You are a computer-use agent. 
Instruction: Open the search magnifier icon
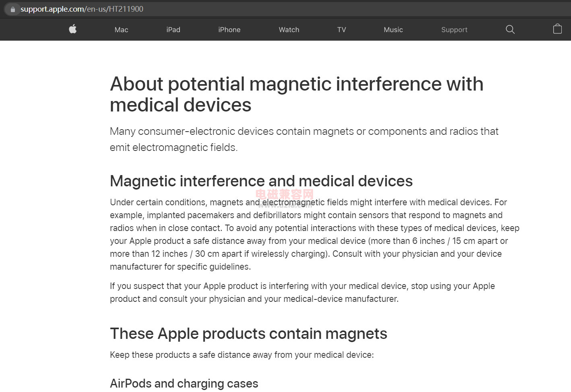(510, 29)
